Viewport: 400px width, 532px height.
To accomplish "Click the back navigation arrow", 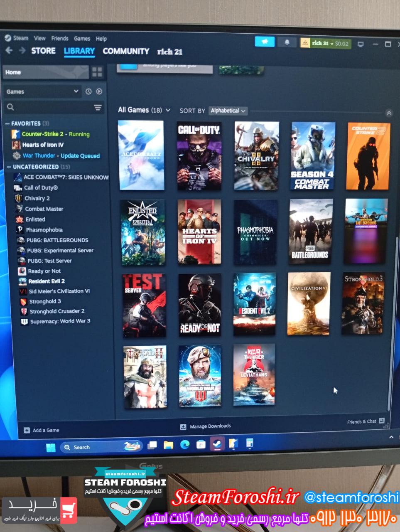I will [x=9, y=51].
